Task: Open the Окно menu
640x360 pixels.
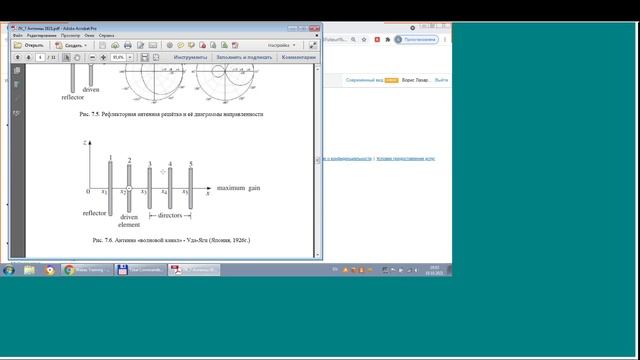Action: click(89, 36)
